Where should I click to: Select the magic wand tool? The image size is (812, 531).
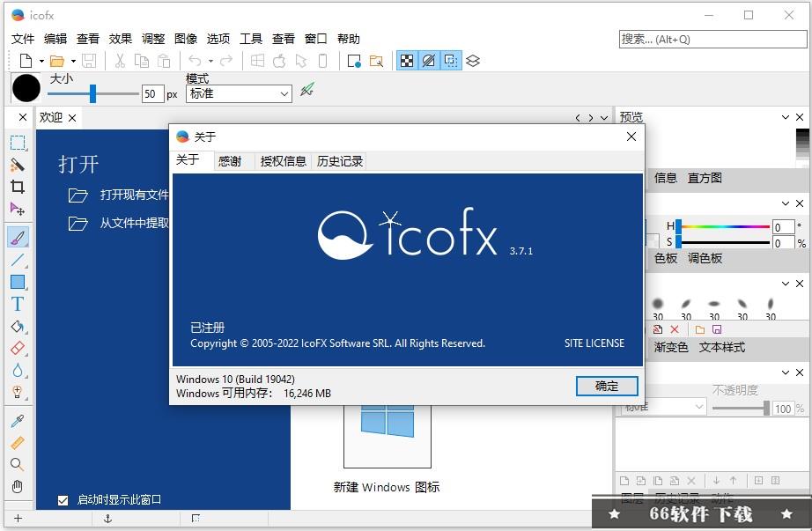pos(18,165)
